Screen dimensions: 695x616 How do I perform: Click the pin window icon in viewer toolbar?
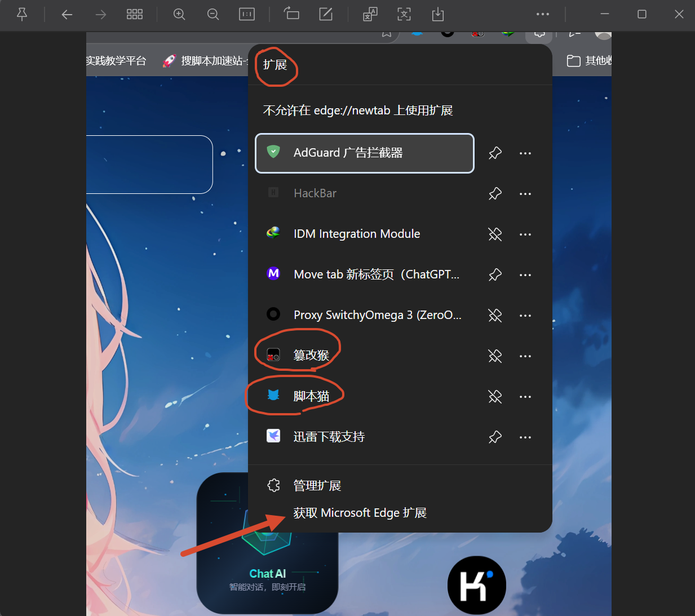[x=22, y=14]
